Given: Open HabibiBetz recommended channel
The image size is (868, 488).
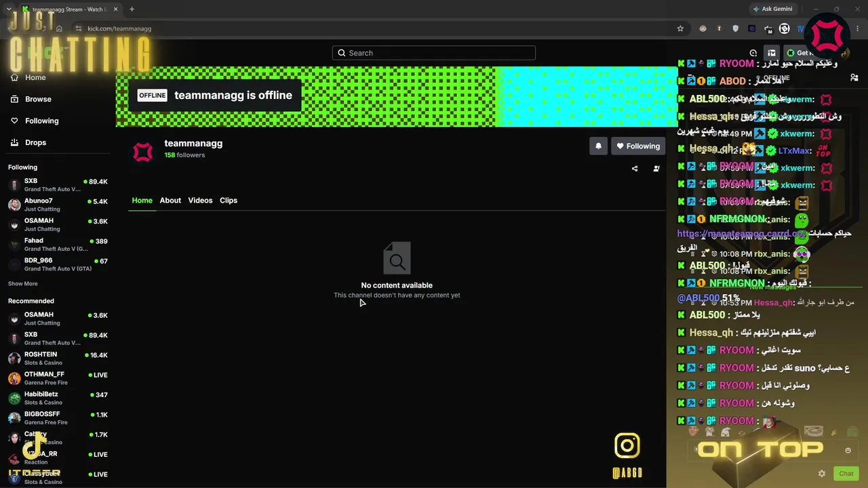Looking at the screenshot, I should pyautogui.click(x=58, y=398).
